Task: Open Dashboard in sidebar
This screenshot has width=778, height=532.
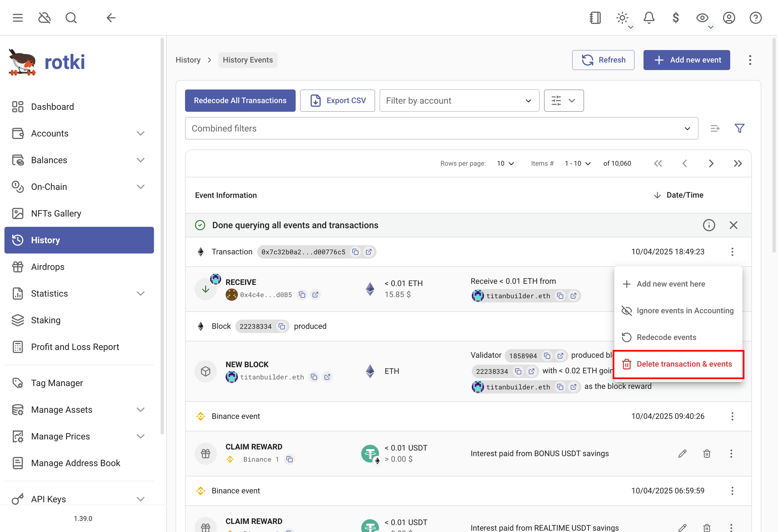Action: 79,107
